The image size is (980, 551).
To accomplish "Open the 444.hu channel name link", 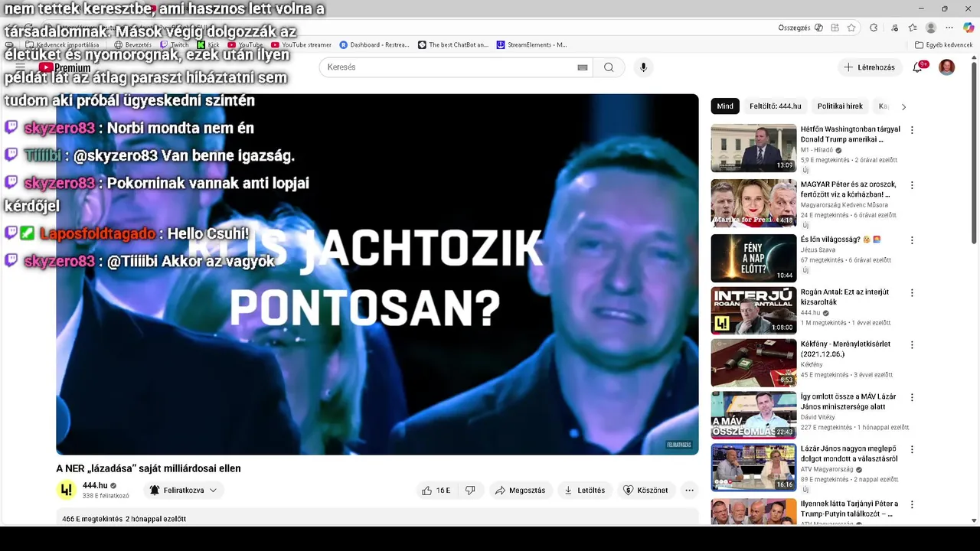I will click(95, 485).
